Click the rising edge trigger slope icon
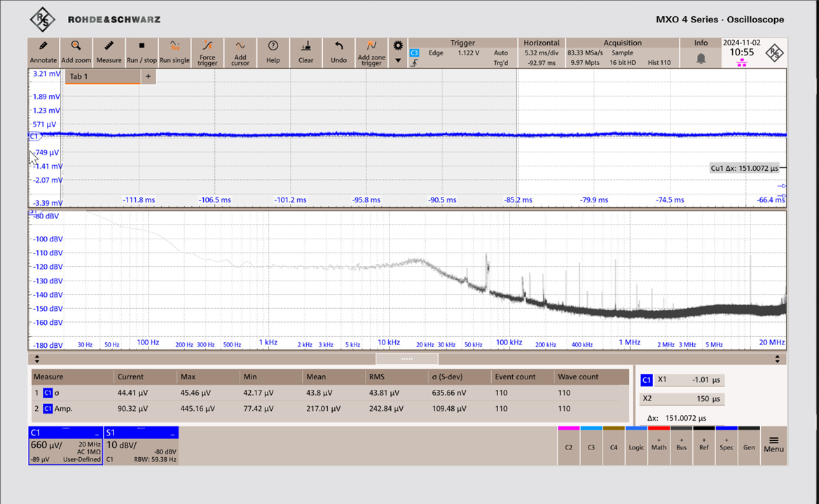 (x=414, y=63)
